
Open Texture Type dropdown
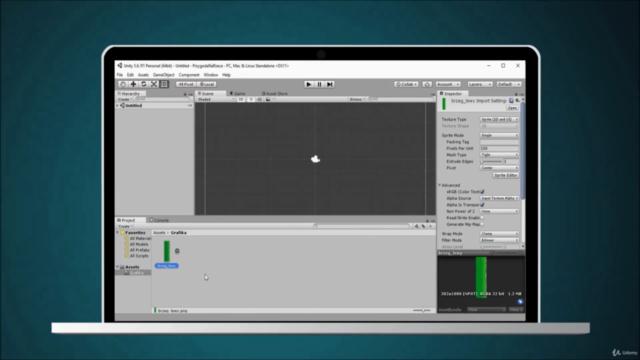499,119
